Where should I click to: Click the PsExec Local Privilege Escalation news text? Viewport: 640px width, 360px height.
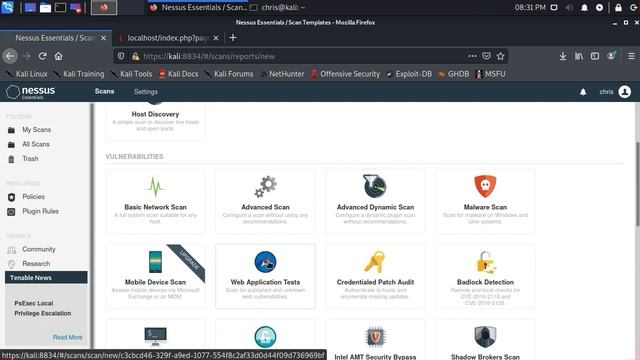click(x=43, y=308)
